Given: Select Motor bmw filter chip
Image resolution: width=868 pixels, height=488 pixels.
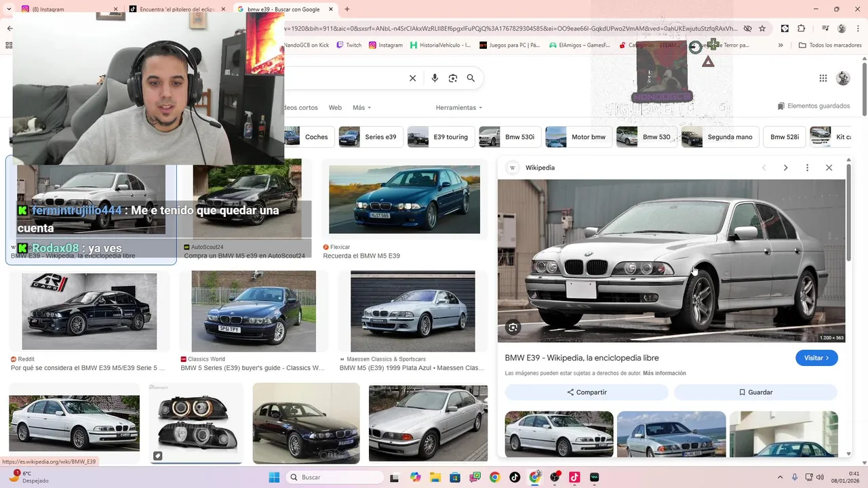Looking at the screenshot, I should [578, 137].
